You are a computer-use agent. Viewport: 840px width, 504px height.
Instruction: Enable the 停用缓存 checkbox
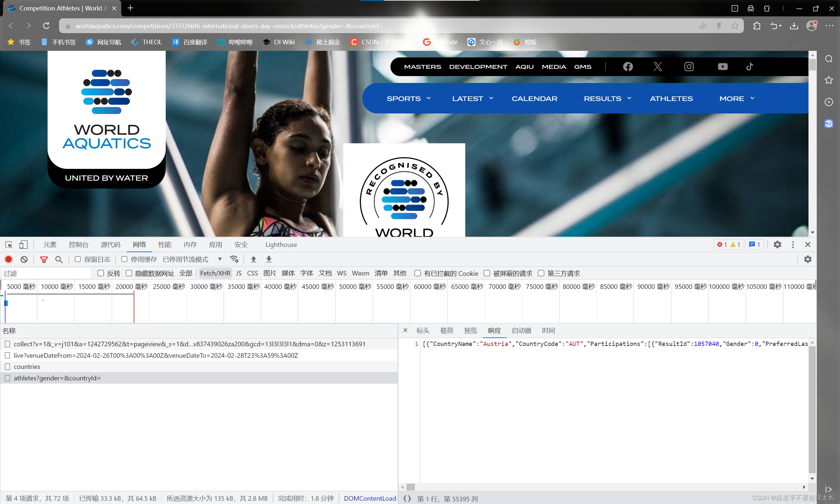(x=124, y=259)
